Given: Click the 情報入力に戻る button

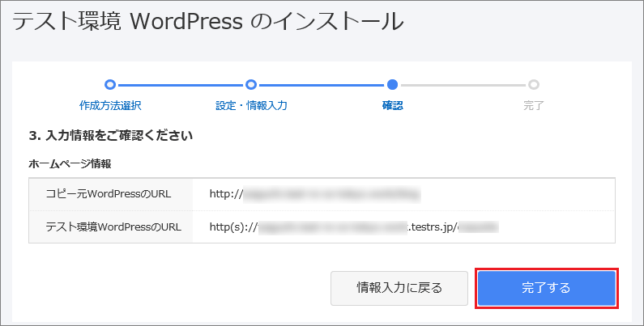Looking at the screenshot, I should pos(399,288).
